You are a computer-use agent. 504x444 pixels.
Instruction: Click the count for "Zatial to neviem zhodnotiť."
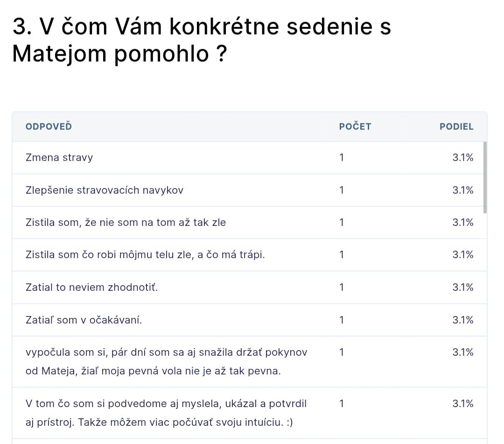(x=342, y=287)
